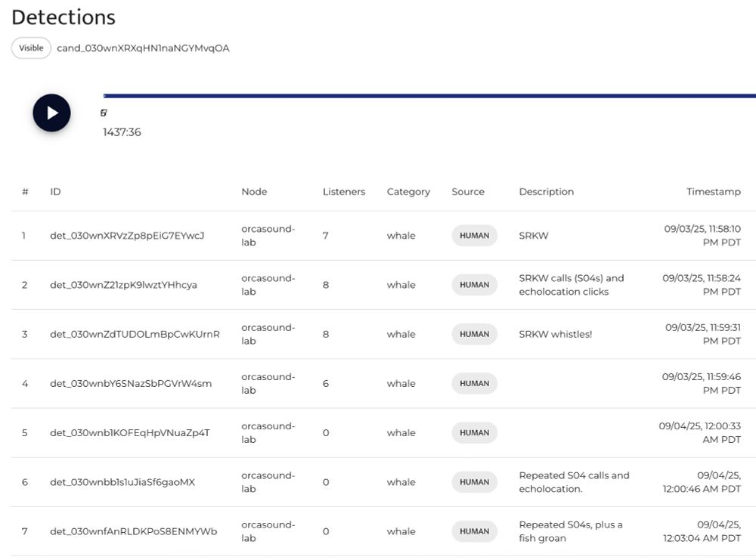Click the Source column header
Screen dimensions: 756x560
coord(468,192)
